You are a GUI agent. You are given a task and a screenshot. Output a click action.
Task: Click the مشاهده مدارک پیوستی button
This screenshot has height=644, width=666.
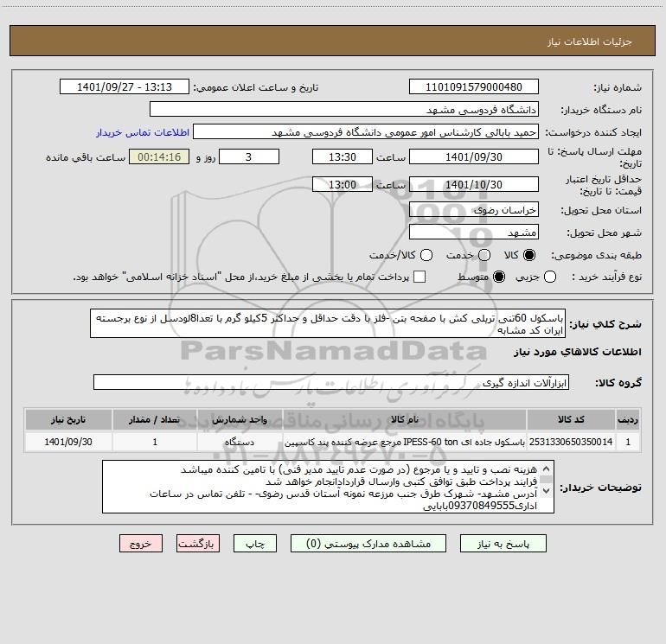tap(368, 544)
